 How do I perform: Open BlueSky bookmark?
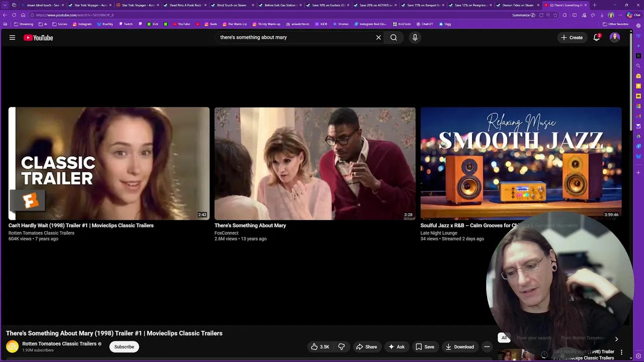(105, 24)
